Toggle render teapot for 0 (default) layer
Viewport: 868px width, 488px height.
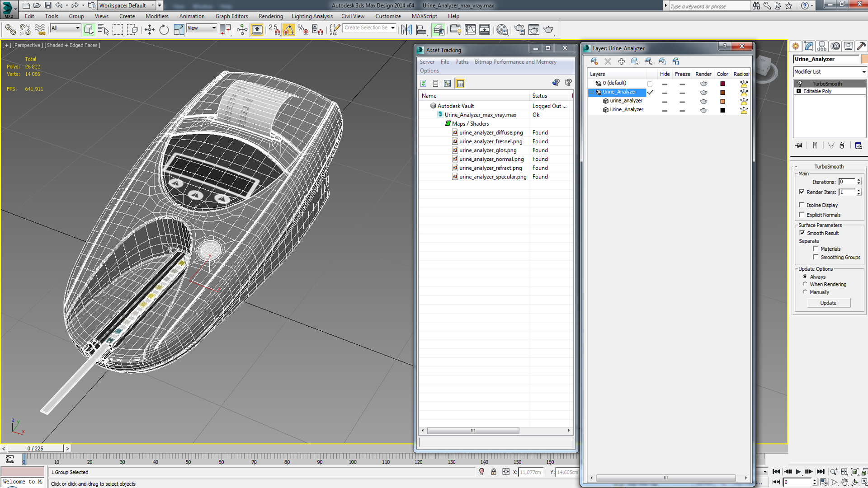[703, 84]
